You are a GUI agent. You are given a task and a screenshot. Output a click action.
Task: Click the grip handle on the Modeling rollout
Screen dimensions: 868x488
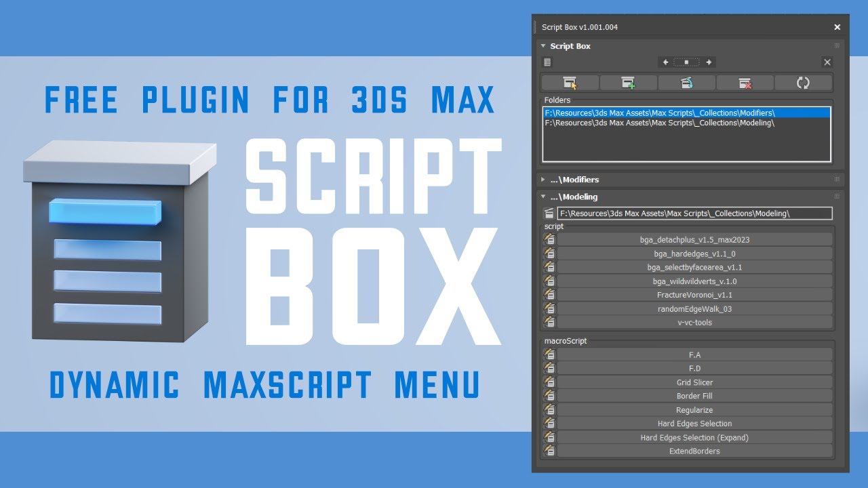pyautogui.click(x=837, y=197)
